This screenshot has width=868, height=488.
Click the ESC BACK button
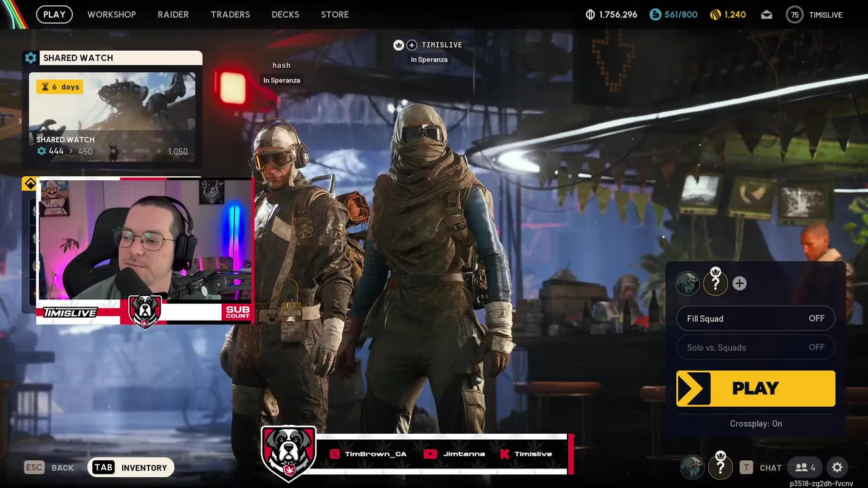click(x=49, y=468)
